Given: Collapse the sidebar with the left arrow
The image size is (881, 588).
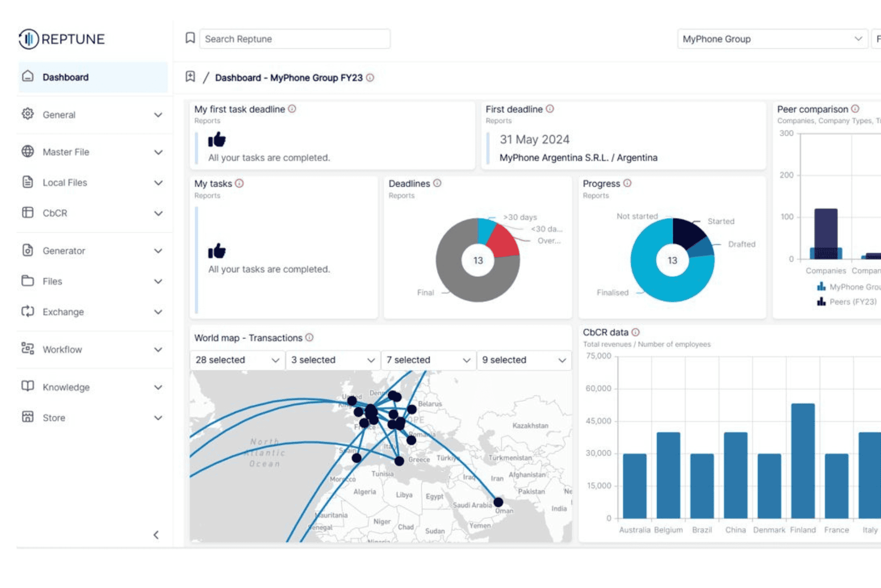Looking at the screenshot, I should (156, 535).
